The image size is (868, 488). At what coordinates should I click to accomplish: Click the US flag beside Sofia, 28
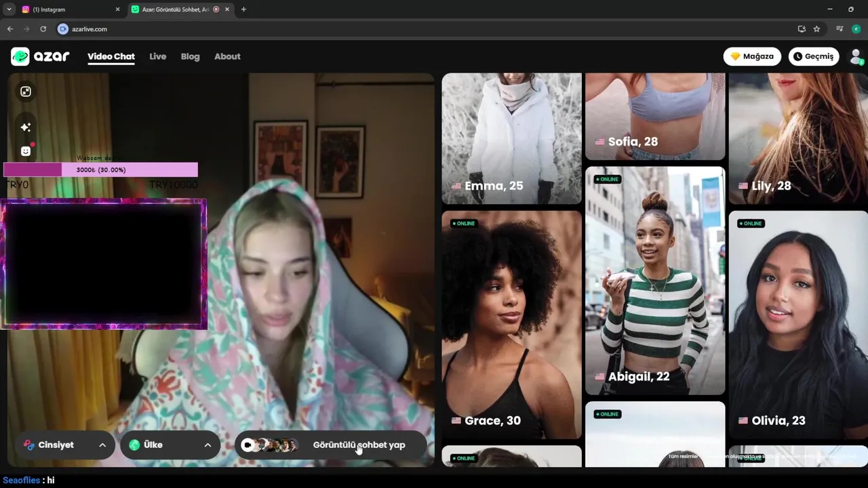599,142
